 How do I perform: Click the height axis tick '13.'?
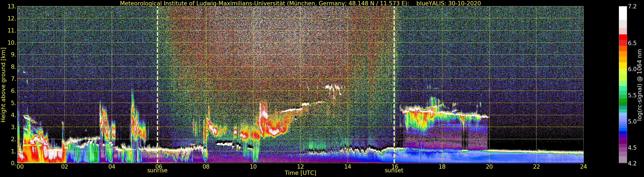pos(12,6)
